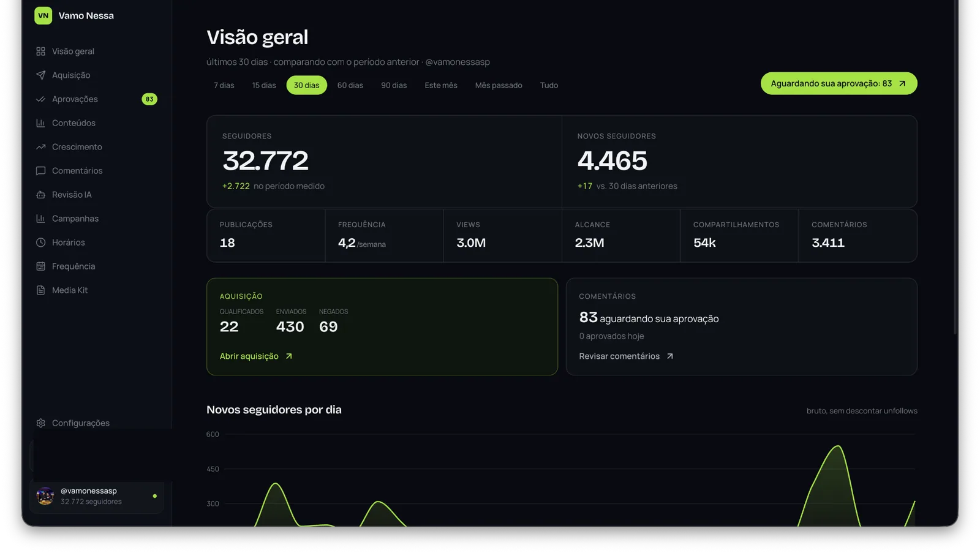Switch to the 90 dias period
This screenshot has width=980, height=553.
(x=394, y=85)
